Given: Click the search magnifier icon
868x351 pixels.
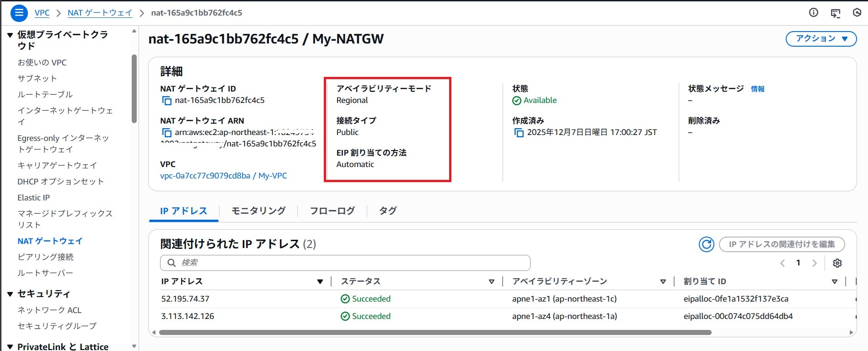Looking at the screenshot, I should tap(171, 263).
